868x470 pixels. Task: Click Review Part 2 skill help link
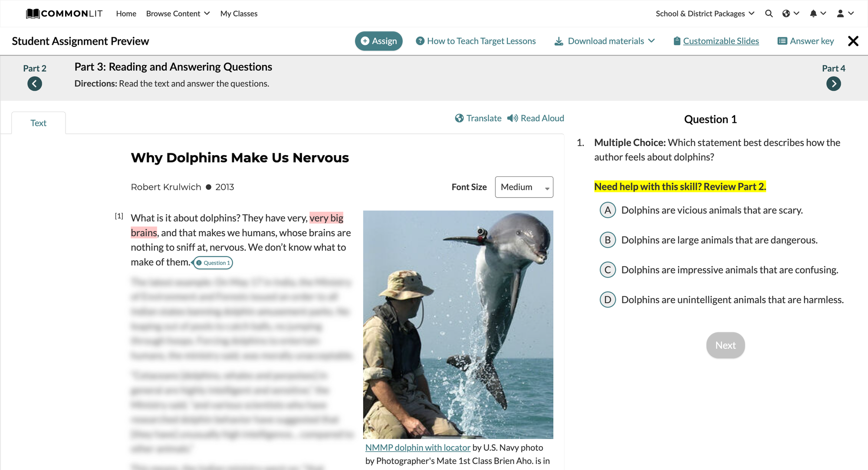680,186
